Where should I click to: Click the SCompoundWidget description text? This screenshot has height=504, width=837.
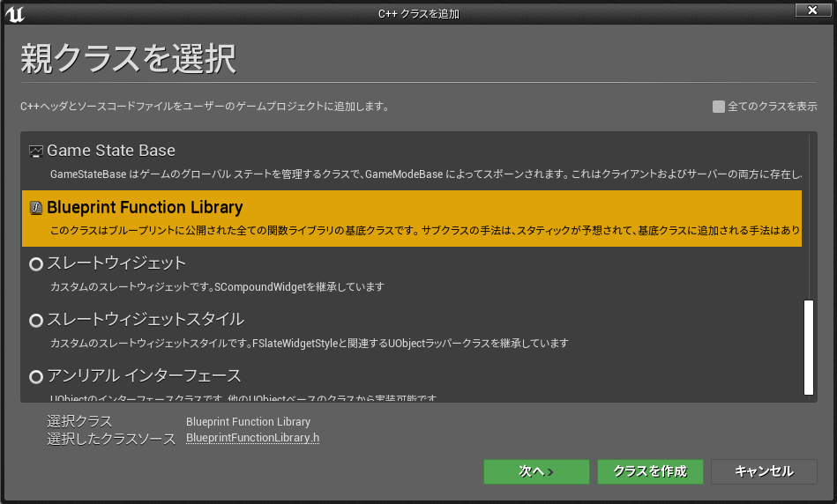[217, 287]
